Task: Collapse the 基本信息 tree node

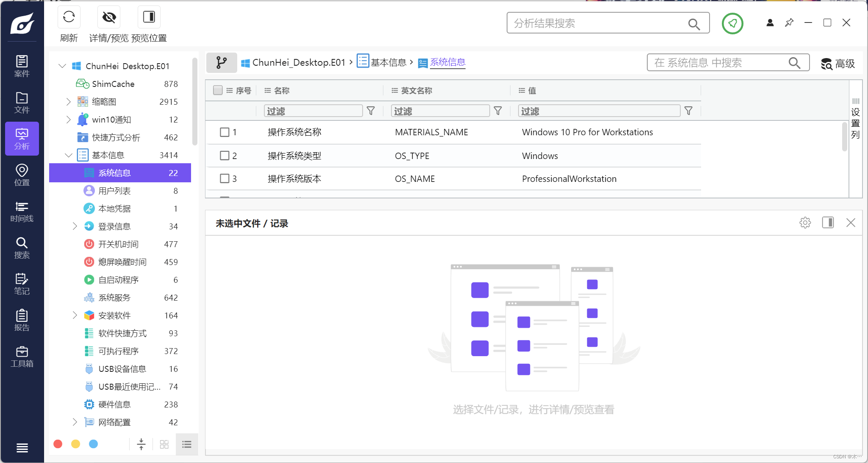Action: [68, 155]
